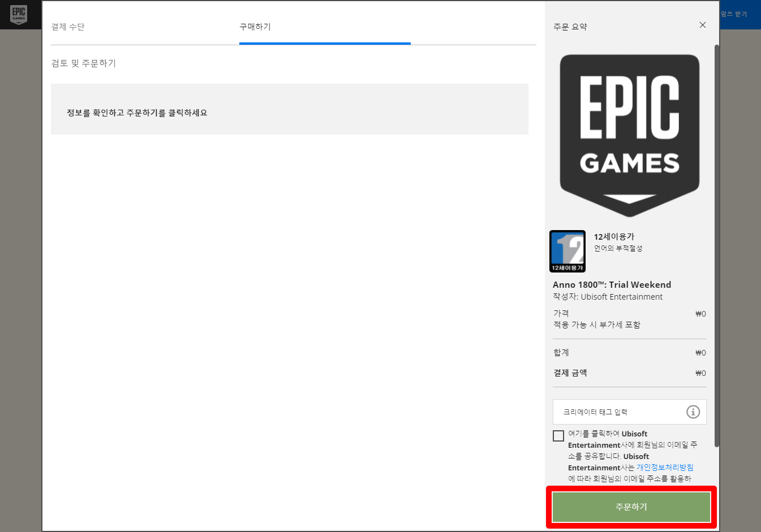Close the order summary with X icon
761x532 pixels.
(703, 25)
